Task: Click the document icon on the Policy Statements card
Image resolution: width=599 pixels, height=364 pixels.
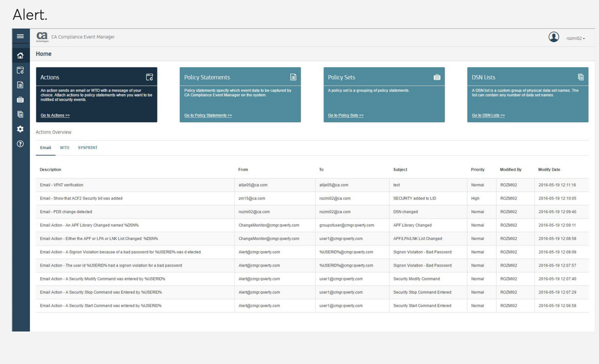Action: [x=292, y=77]
